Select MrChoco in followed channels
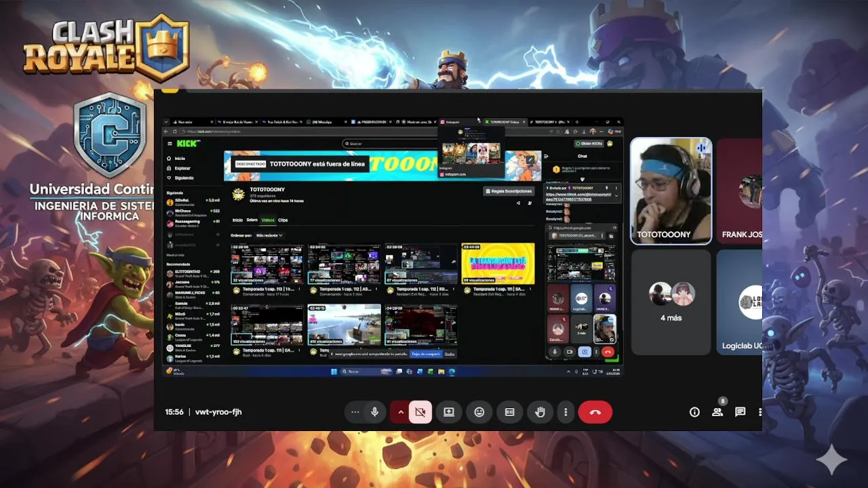Image resolution: width=868 pixels, height=488 pixels. [193, 211]
